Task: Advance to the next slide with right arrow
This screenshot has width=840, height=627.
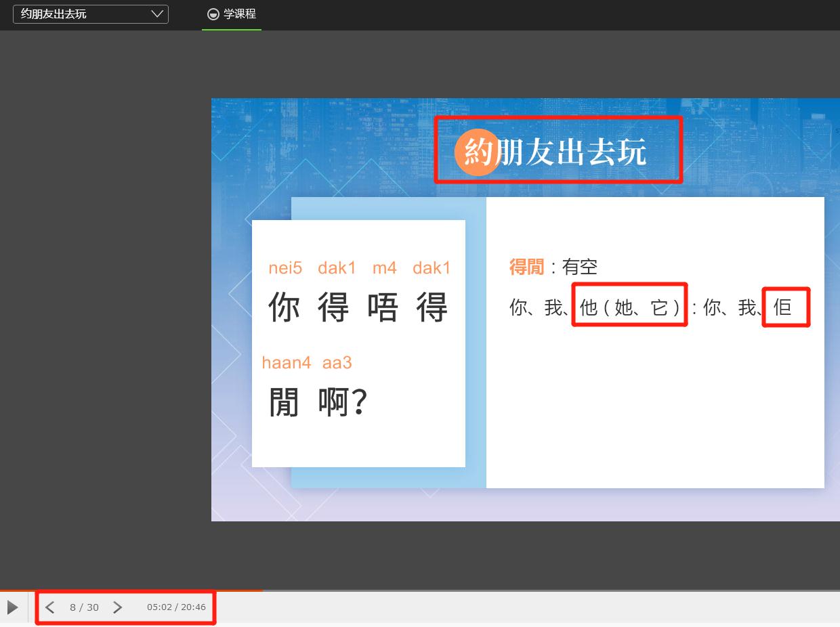Action: point(117,607)
